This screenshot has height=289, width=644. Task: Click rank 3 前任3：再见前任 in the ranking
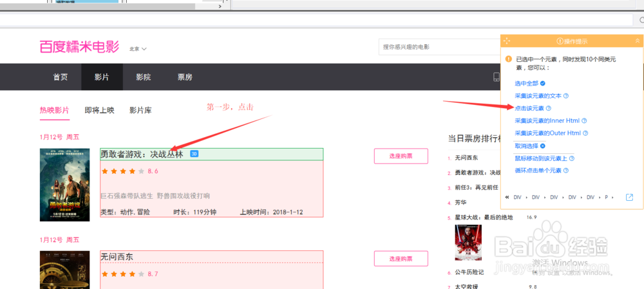(x=477, y=187)
